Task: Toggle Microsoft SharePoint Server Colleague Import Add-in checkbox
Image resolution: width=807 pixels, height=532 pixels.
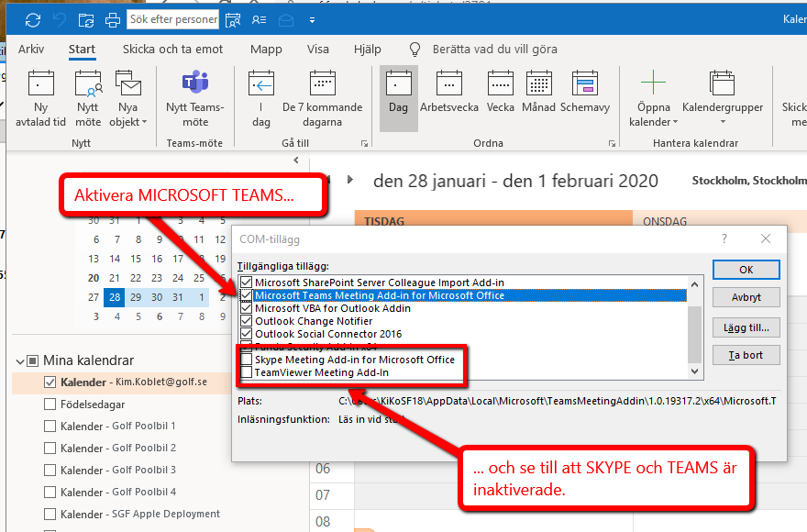Action: coord(247,283)
